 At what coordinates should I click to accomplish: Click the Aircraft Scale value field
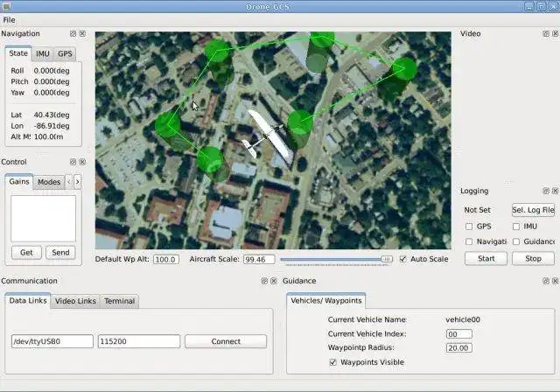coord(259,260)
